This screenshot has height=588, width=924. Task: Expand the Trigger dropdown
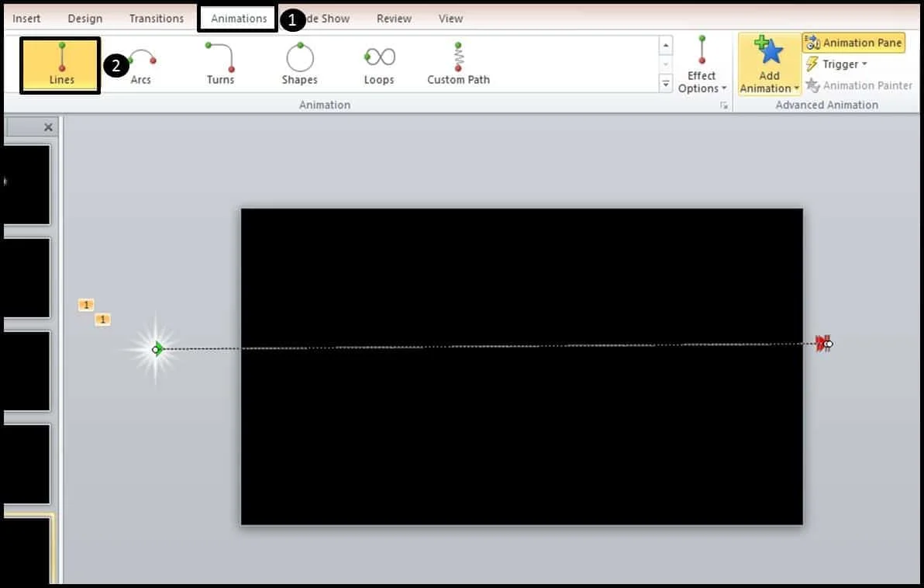point(836,64)
